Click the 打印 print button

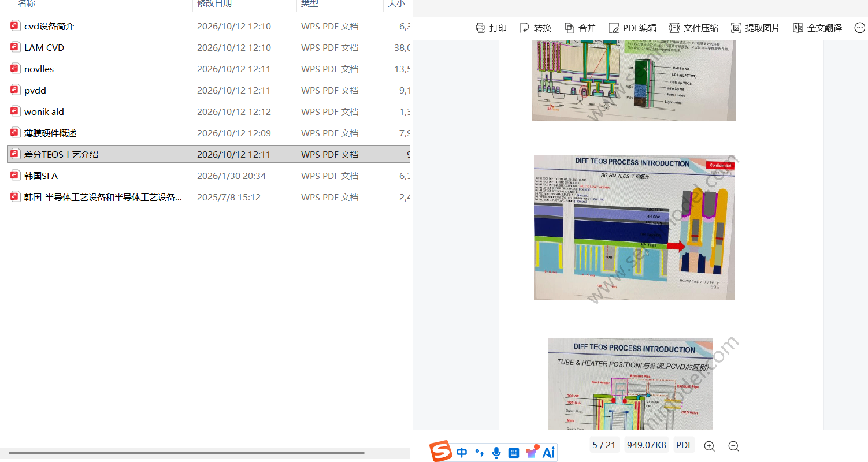491,28
